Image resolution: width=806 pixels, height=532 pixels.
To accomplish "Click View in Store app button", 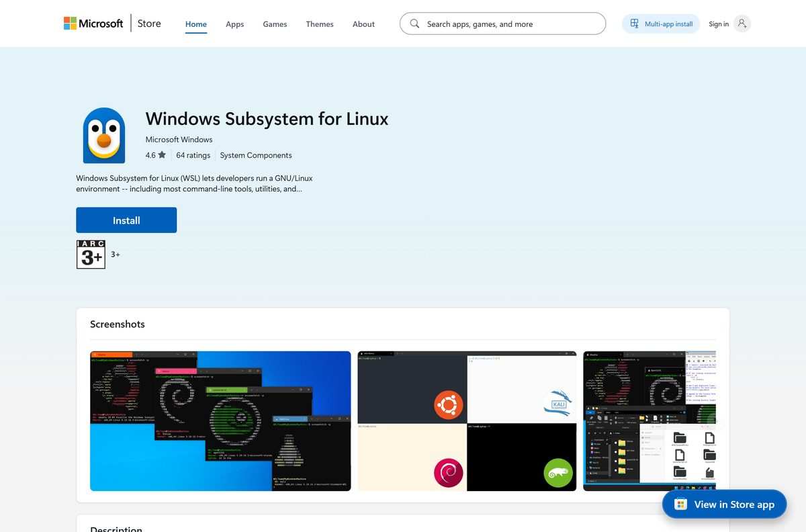I will point(724,504).
